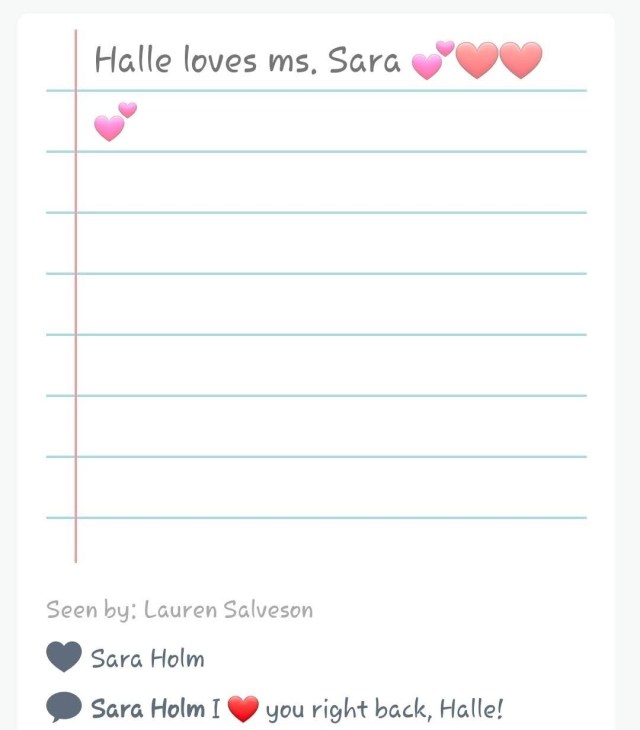
Task: Click the word "Sara" in the note text
Action: coord(364,61)
